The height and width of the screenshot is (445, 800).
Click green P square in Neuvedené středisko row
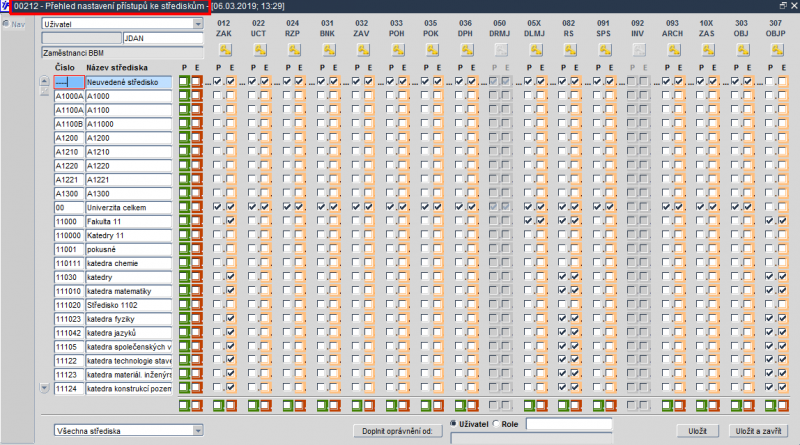[x=184, y=82]
